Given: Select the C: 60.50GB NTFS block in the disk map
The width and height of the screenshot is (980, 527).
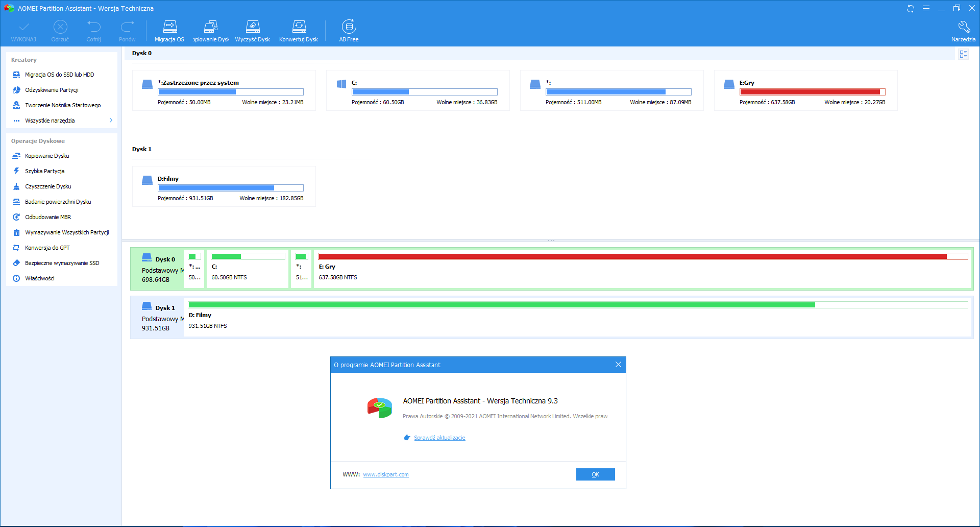Looking at the screenshot, I should (248, 269).
